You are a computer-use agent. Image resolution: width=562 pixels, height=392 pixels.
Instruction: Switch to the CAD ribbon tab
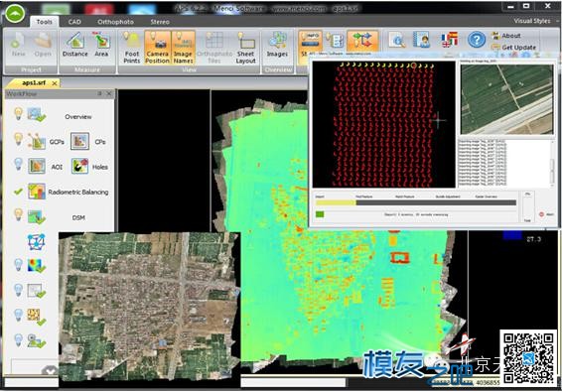[74, 22]
